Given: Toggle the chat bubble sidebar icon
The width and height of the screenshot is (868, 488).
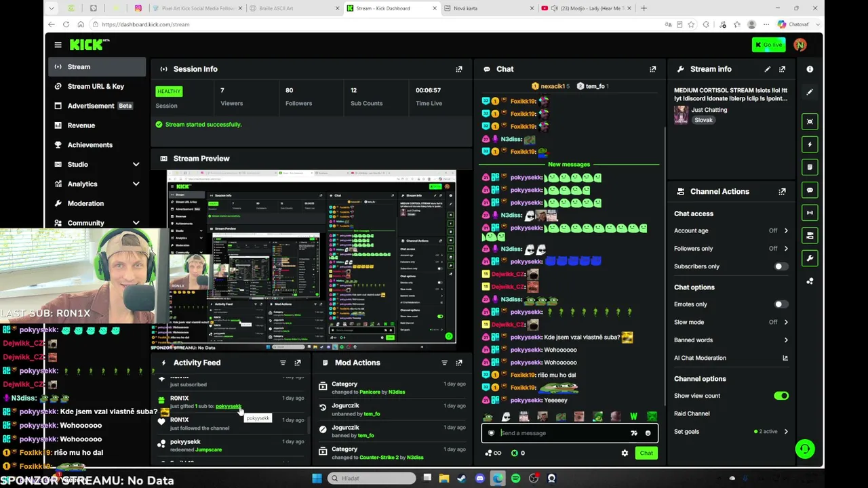Looking at the screenshot, I should (810, 190).
